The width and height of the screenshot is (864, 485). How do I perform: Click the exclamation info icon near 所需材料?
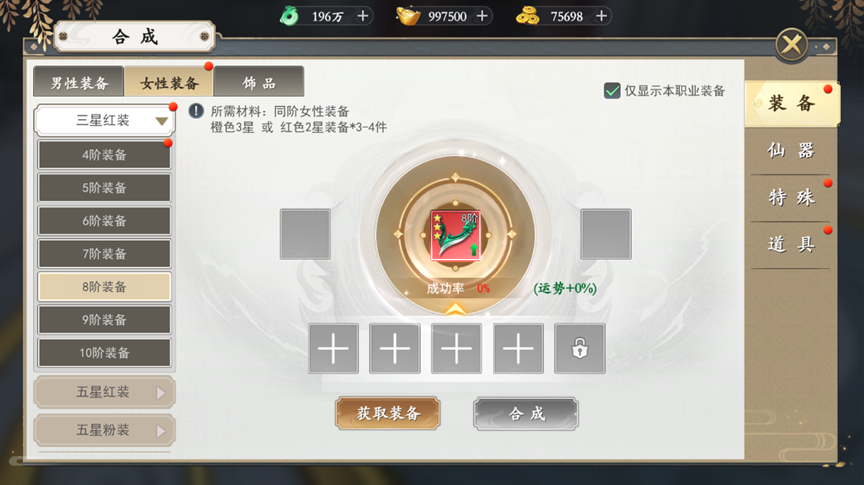(x=196, y=111)
